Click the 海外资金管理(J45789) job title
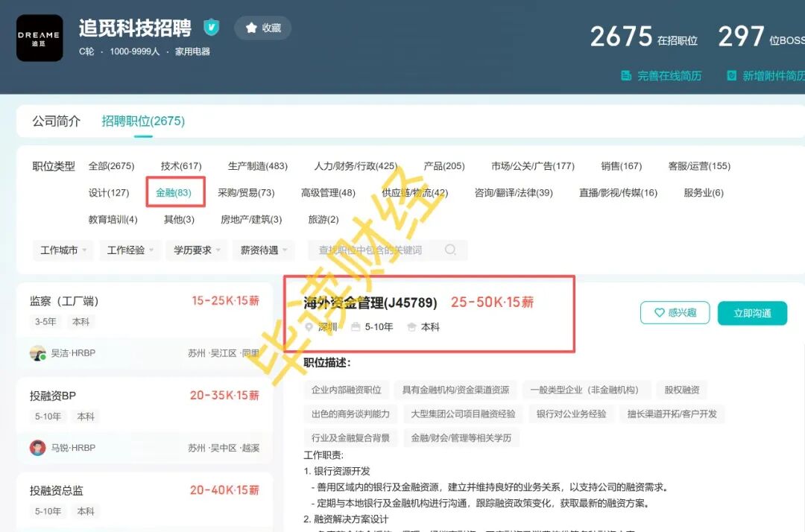 tap(370, 303)
